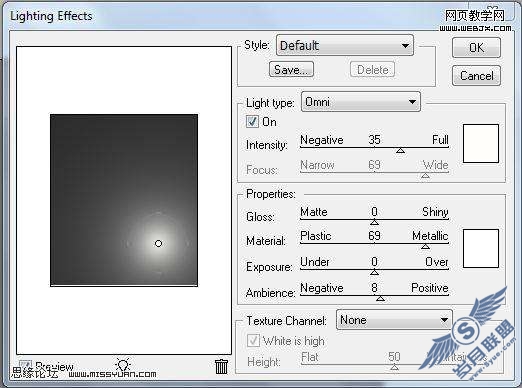
Task: Click the Metallic label on Material slider
Action: pyautogui.click(x=430, y=236)
